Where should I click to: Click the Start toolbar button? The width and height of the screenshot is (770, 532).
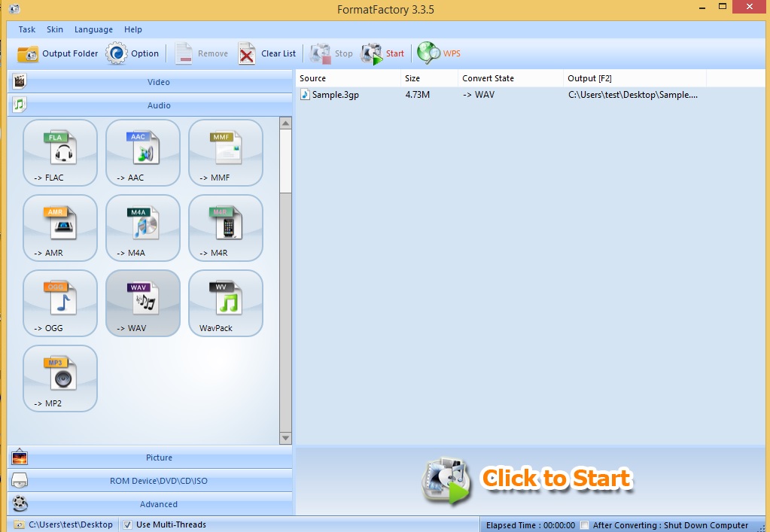[382, 53]
